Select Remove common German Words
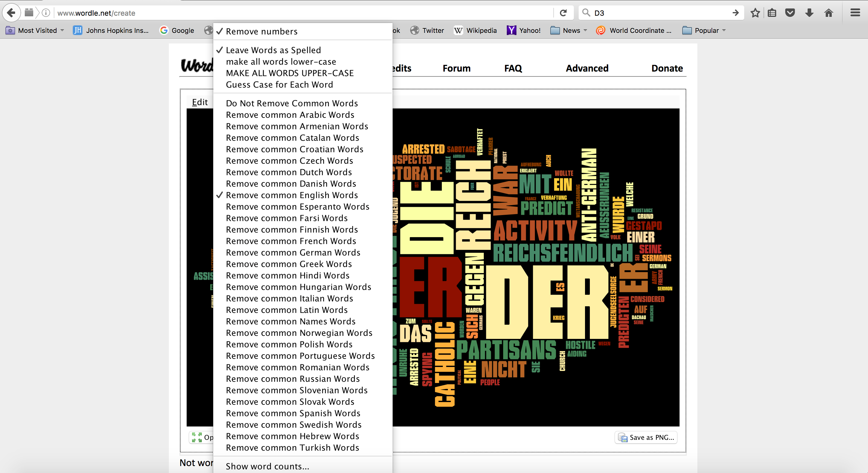This screenshot has height=473, width=868. [x=293, y=252]
